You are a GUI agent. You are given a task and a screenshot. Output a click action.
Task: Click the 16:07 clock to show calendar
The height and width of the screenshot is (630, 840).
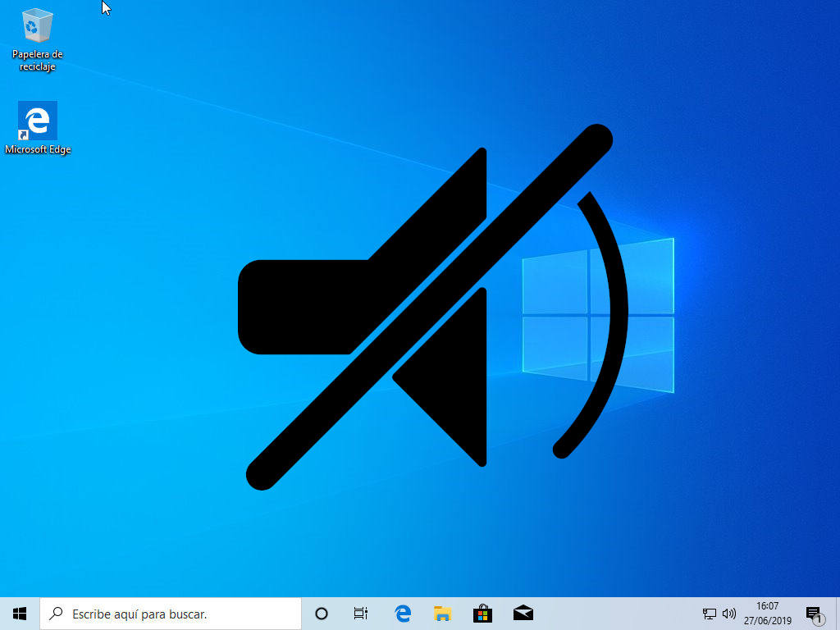pos(767,606)
